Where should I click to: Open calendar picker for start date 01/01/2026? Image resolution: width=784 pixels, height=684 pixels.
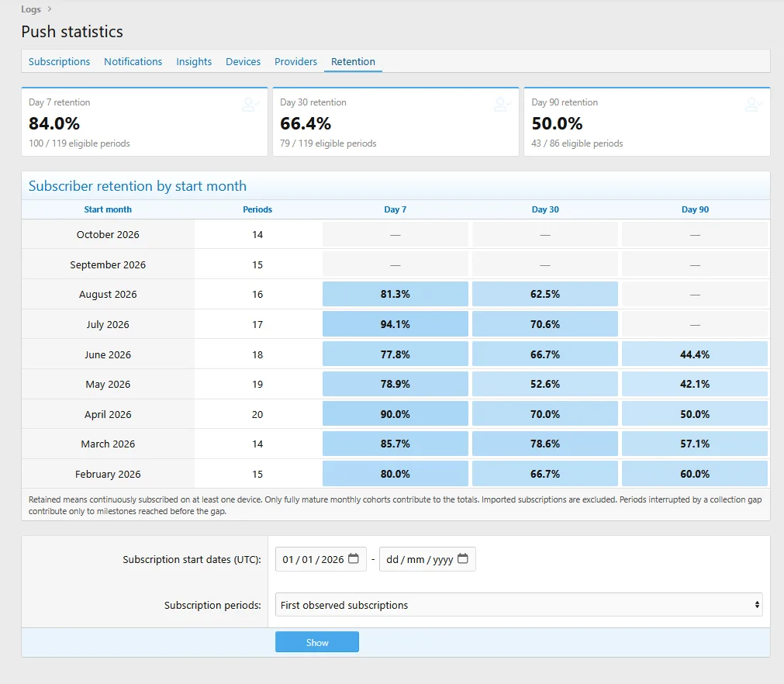coord(354,558)
